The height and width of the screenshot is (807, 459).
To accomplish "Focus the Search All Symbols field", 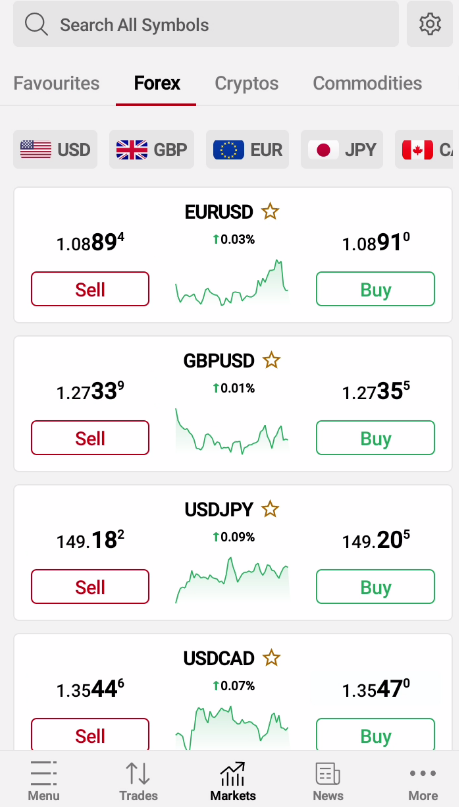I will (206, 24).
